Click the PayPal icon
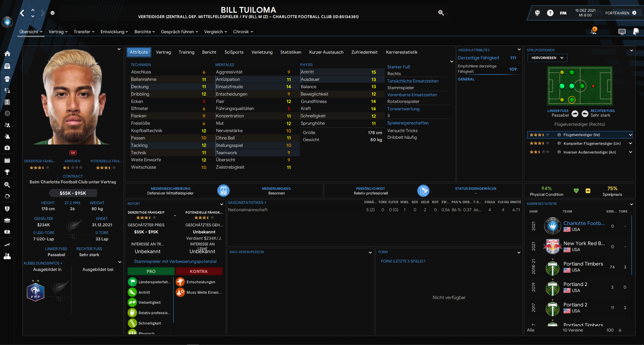The width and height of the screenshot is (644, 345). [x=636, y=32]
